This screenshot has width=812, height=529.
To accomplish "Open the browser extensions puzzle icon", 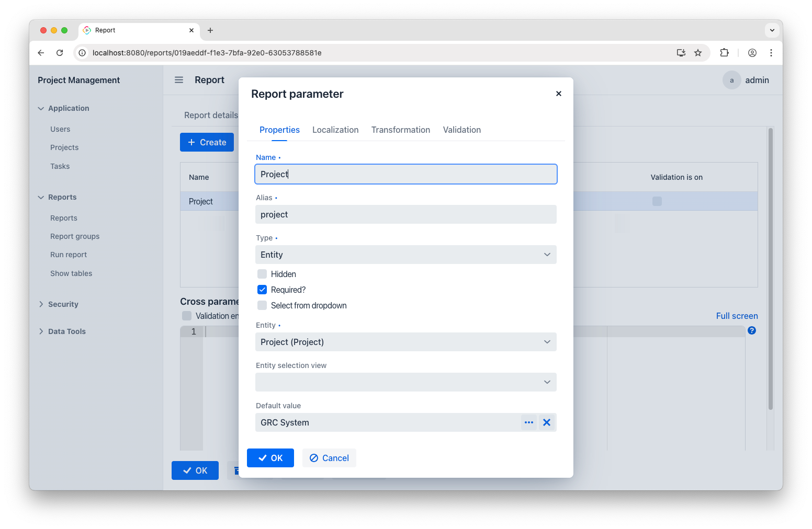I will [x=724, y=53].
